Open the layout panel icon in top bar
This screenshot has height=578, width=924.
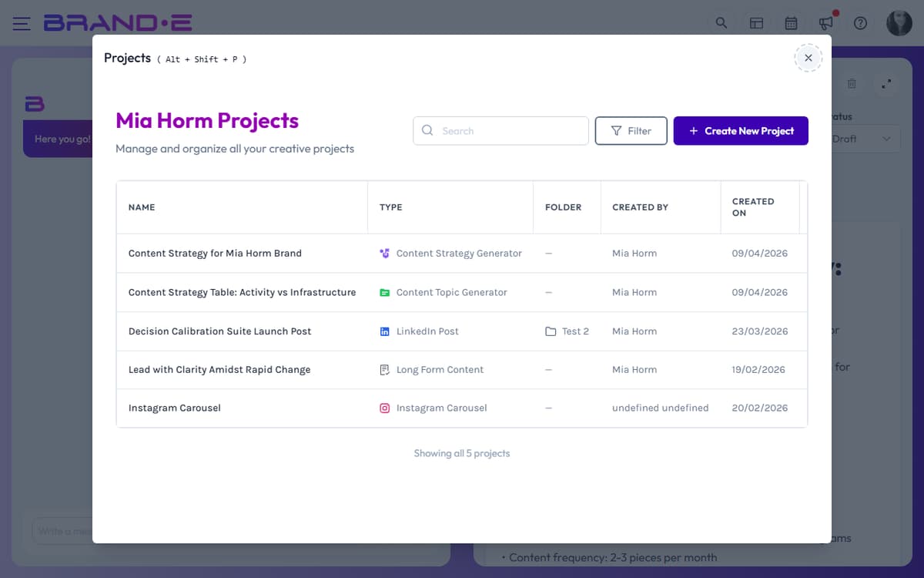[757, 23]
